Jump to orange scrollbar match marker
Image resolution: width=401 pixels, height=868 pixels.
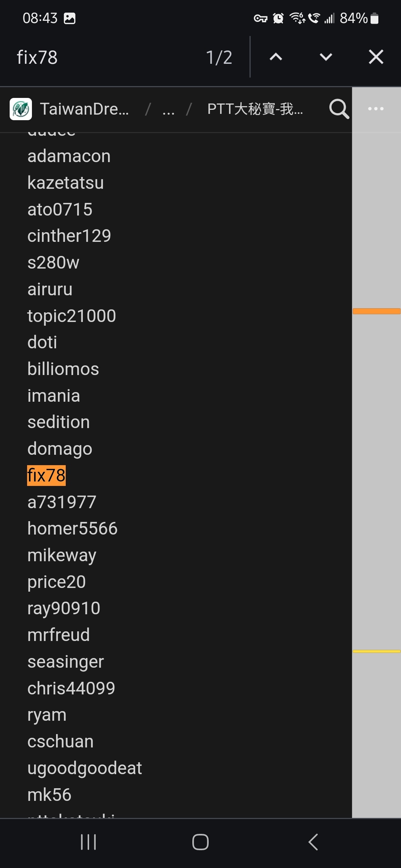pos(376,311)
